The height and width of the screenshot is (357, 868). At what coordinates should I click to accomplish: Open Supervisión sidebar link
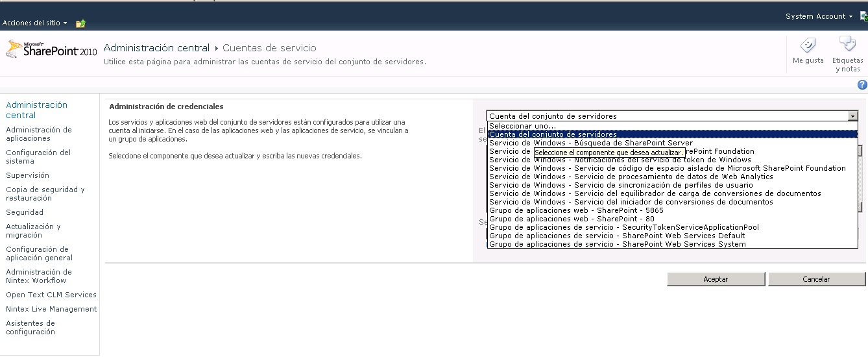pos(27,175)
